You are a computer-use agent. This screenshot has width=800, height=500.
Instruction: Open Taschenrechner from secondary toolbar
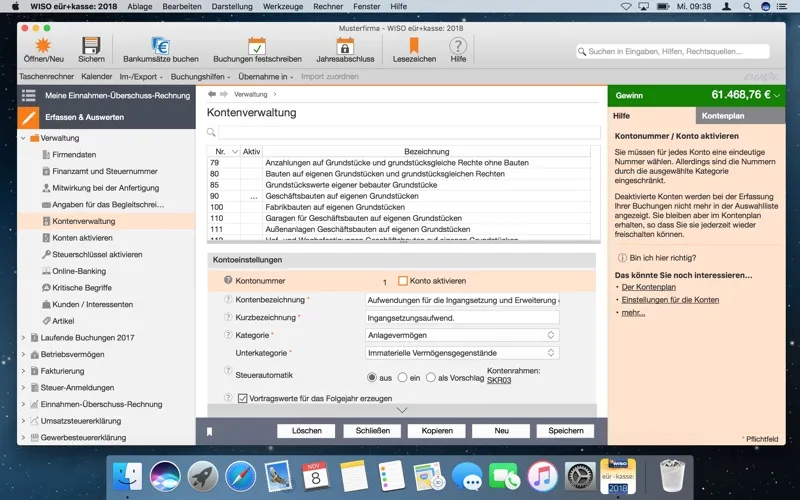coord(46,77)
